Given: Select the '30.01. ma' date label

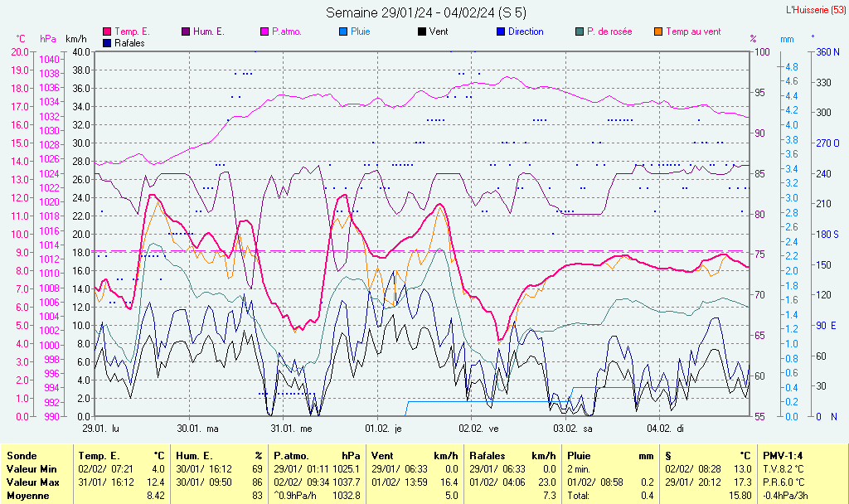Looking at the screenshot, I should pos(197,429).
